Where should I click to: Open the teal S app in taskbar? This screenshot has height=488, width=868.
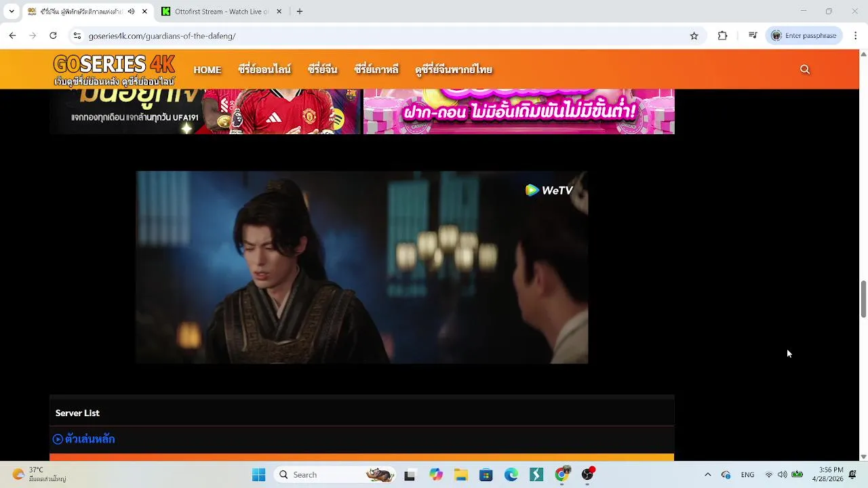click(x=536, y=475)
